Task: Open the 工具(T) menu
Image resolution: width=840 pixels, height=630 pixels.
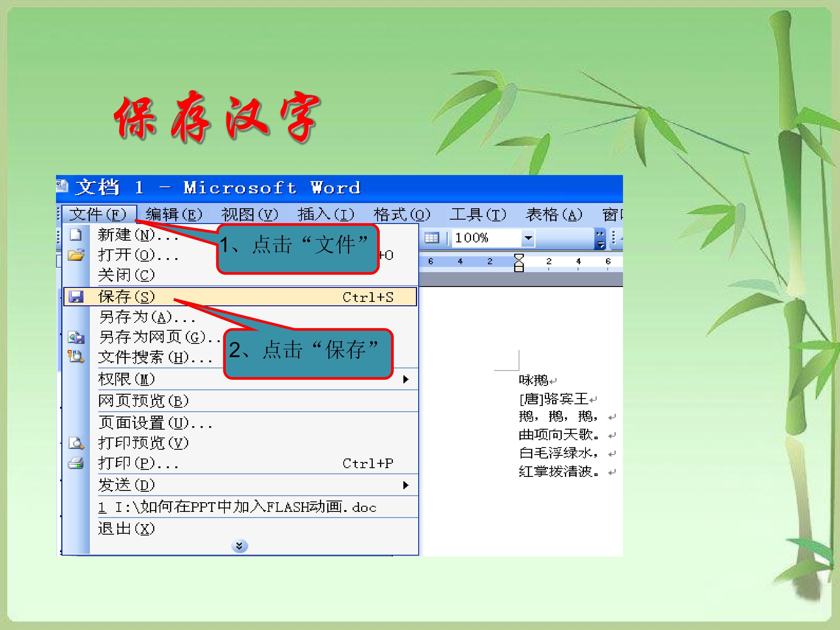Action: coord(478,215)
